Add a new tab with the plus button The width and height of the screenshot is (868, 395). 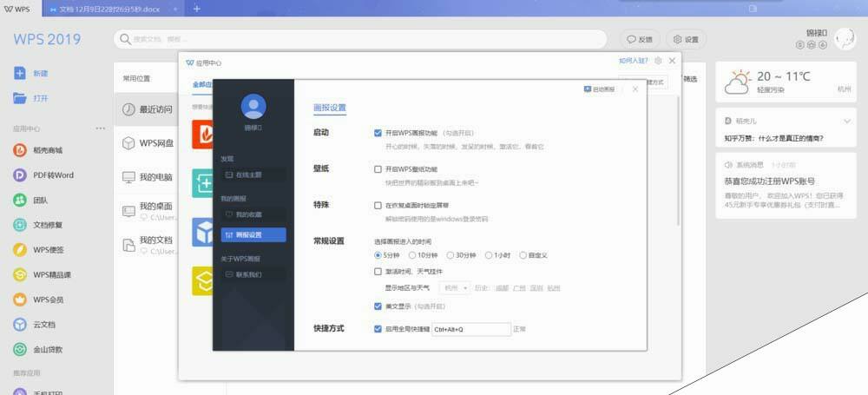(196, 9)
